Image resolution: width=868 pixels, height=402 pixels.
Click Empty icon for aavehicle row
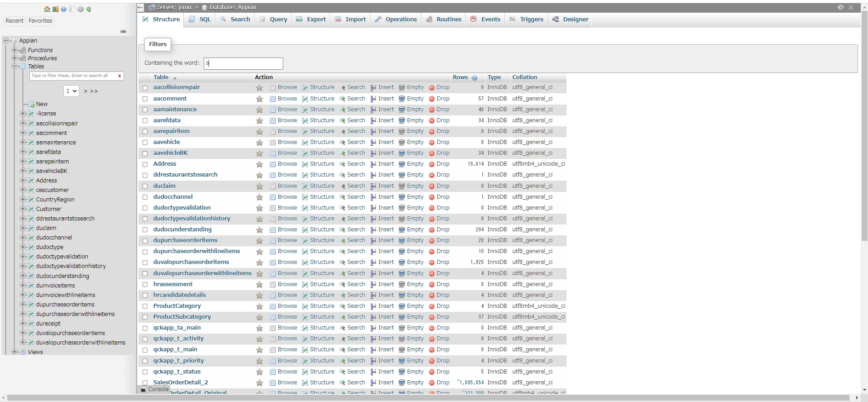click(402, 142)
